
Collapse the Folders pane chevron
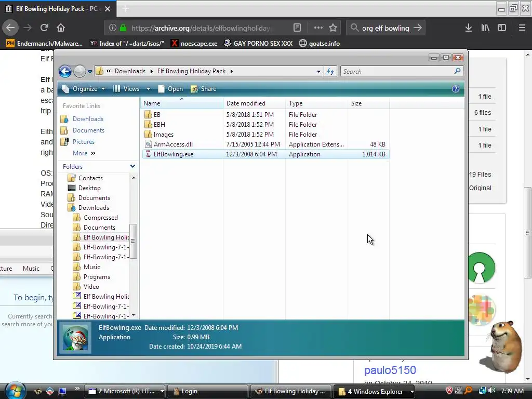click(x=132, y=166)
